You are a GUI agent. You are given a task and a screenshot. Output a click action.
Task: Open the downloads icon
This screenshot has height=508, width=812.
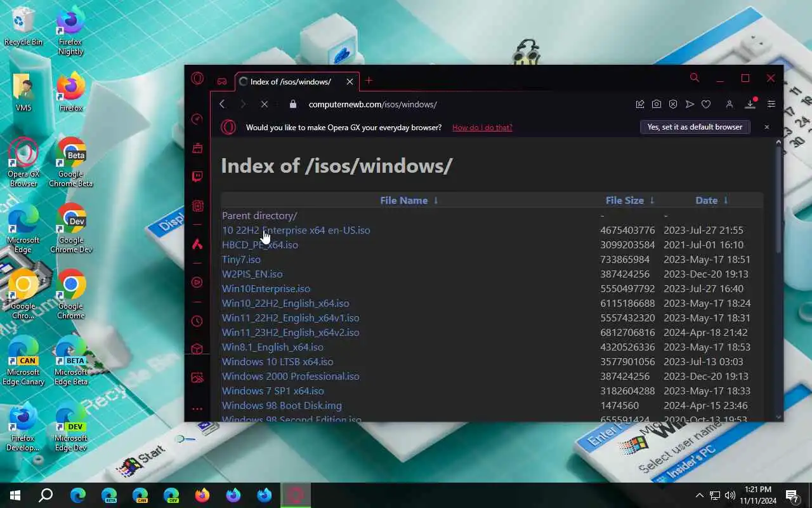(750, 104)
